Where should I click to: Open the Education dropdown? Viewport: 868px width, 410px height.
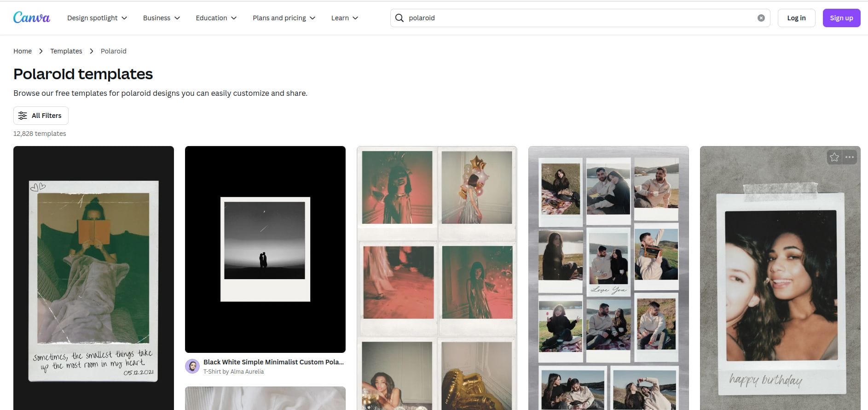click(216, 18)
